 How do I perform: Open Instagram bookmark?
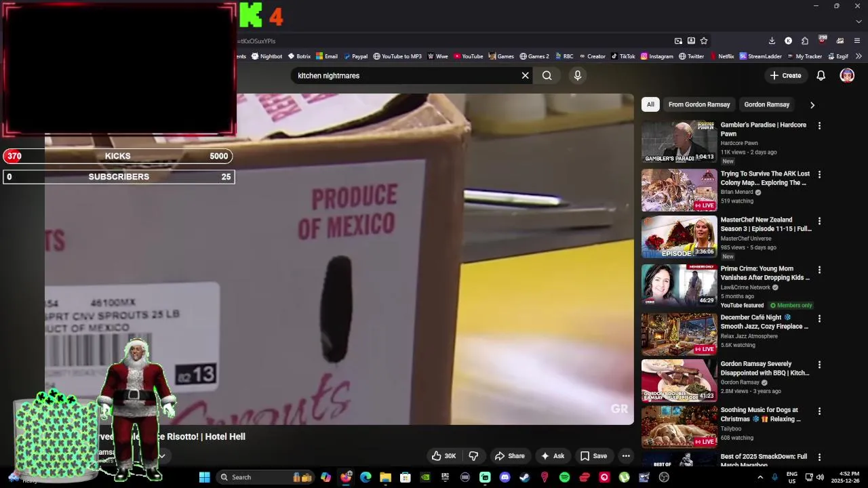pyautogui.click(x=657, y=56)
